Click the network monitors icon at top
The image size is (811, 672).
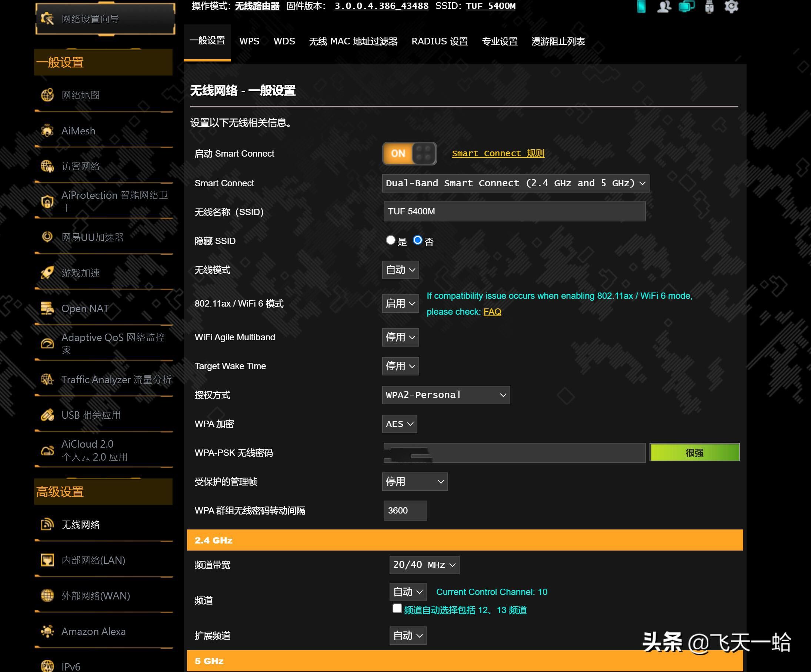tap(687, 6)
